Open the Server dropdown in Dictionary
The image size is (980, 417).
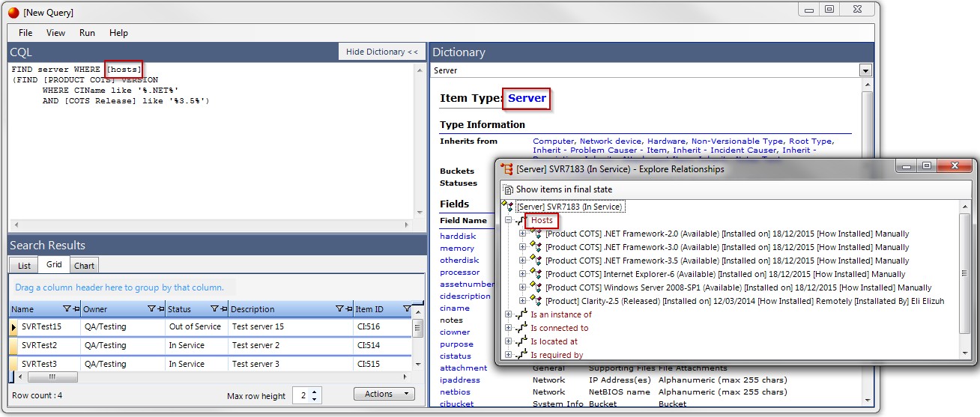(x=866, y=70)
